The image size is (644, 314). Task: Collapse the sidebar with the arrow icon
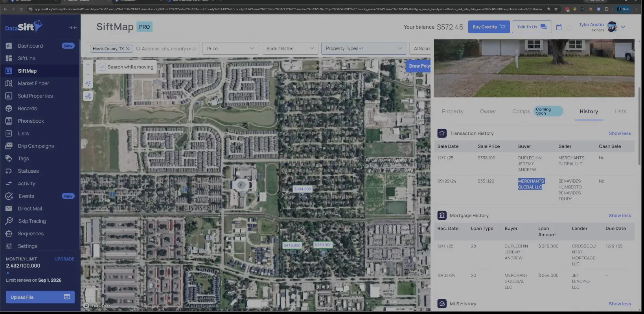pyautogui.click(x=73, y=28)
